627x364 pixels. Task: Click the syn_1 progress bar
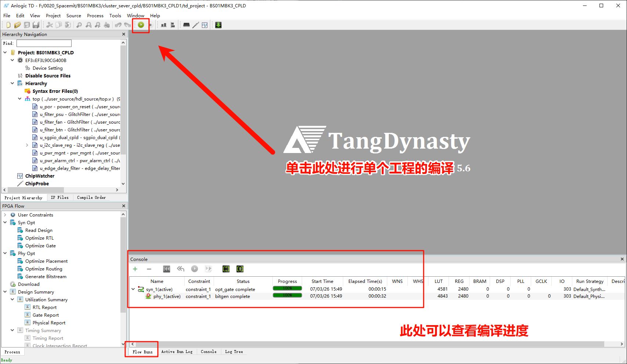pos(287,288)
